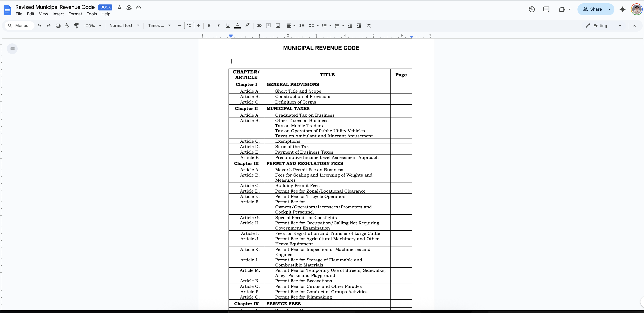Screen dimensions: 644x313
Task: Open the Edit menu
Action: [x=30, y=14]
